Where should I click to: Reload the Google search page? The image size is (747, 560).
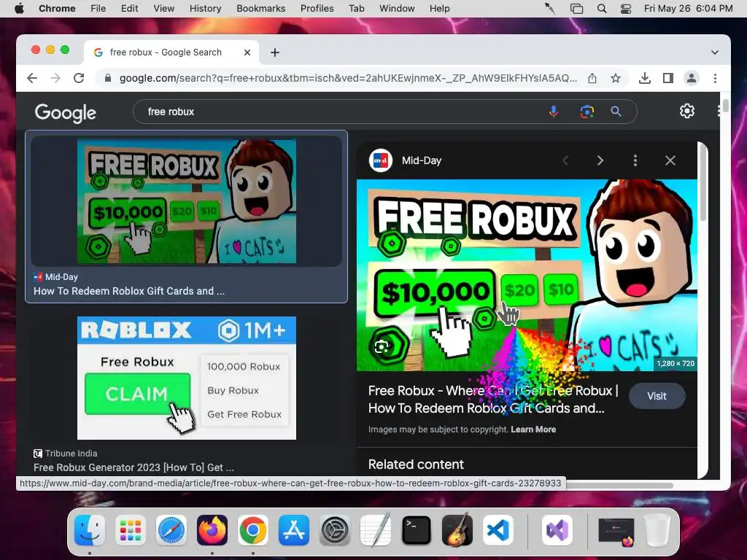tap(79, 78)
